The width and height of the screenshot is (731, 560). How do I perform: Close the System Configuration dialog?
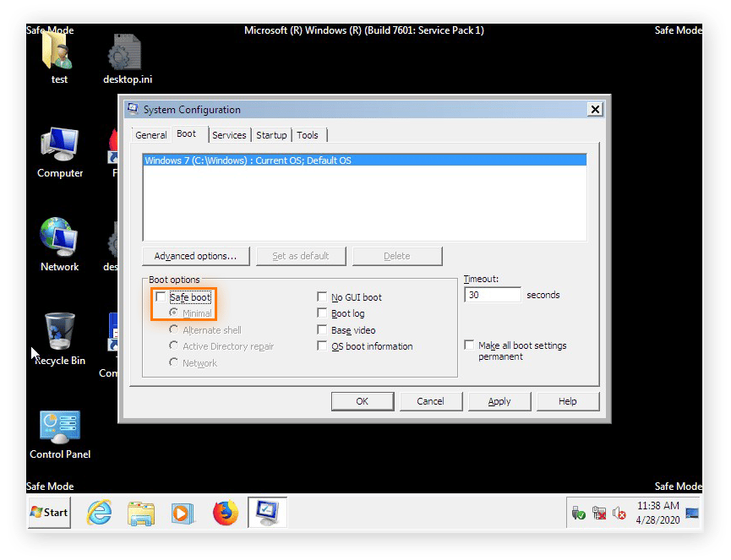(595, 110)
